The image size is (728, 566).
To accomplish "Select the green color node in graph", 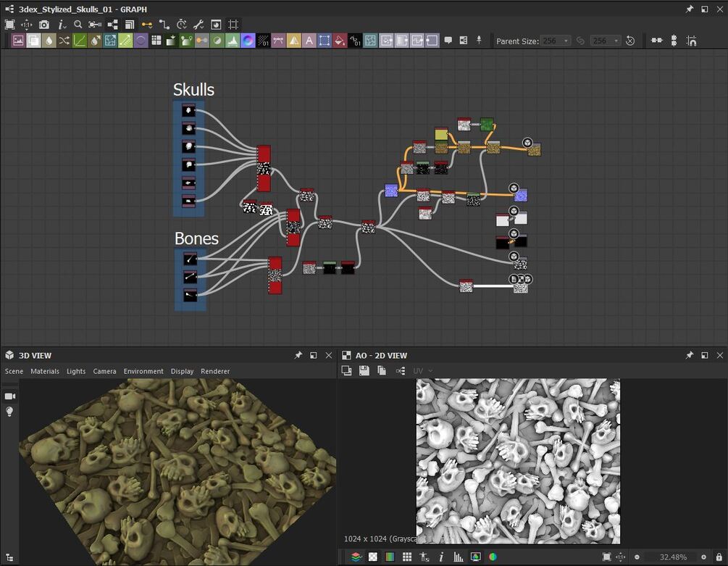I will tap(487, 125).
